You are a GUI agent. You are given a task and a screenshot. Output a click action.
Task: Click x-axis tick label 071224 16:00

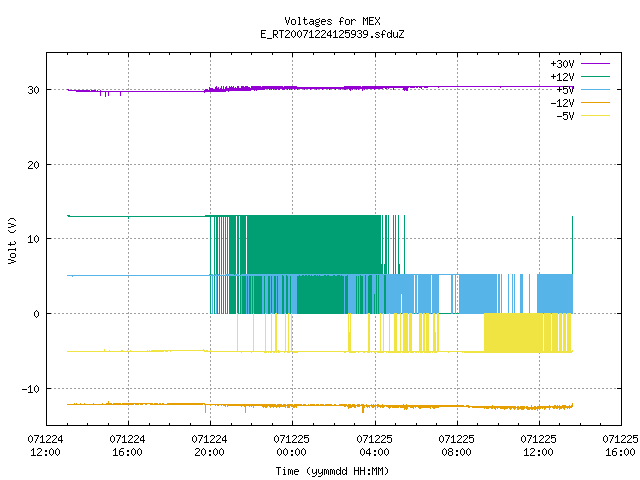pyautogui.click(x=127, y=445)
